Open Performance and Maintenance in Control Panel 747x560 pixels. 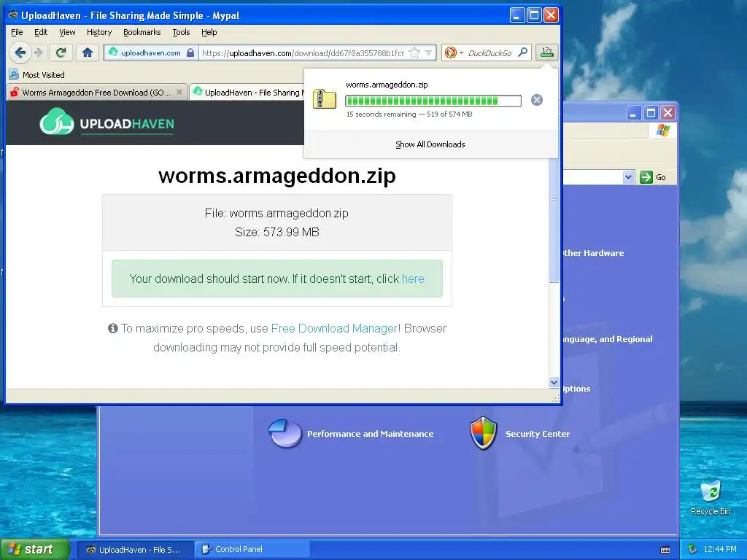285,433
